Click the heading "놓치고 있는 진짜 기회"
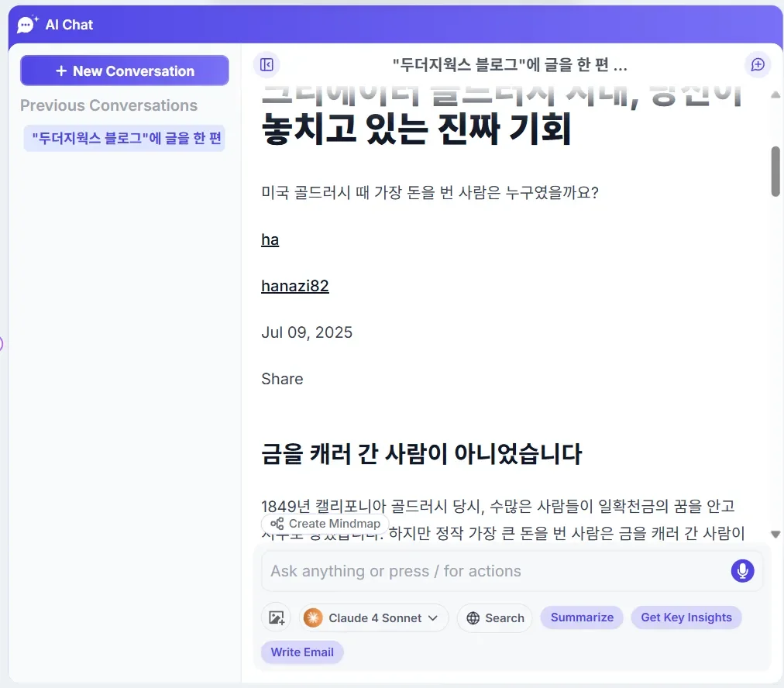The height and width of the screenshot is (688, 784). (x=416, y=129)
